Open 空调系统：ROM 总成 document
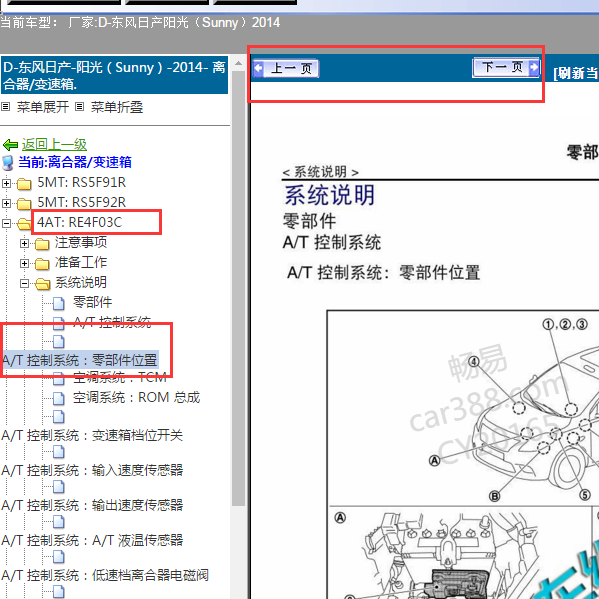This screenshot has width=599, height=599. point(136,398)
